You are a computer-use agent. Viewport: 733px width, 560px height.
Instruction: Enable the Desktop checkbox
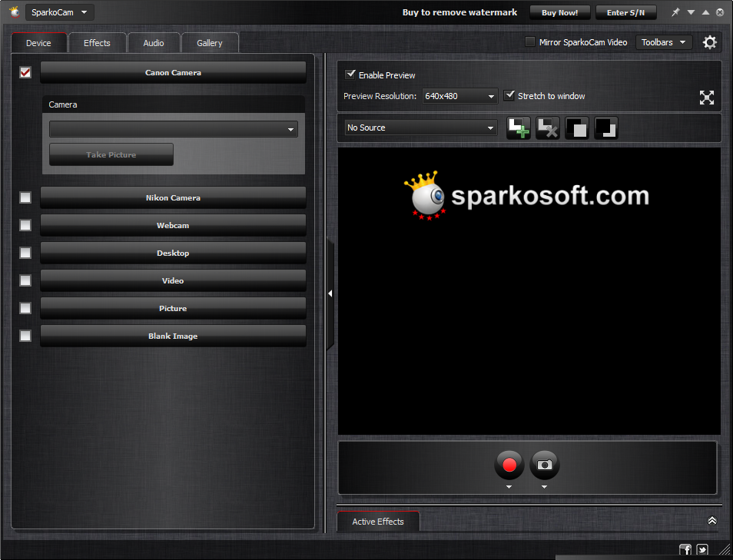point(25,253)
